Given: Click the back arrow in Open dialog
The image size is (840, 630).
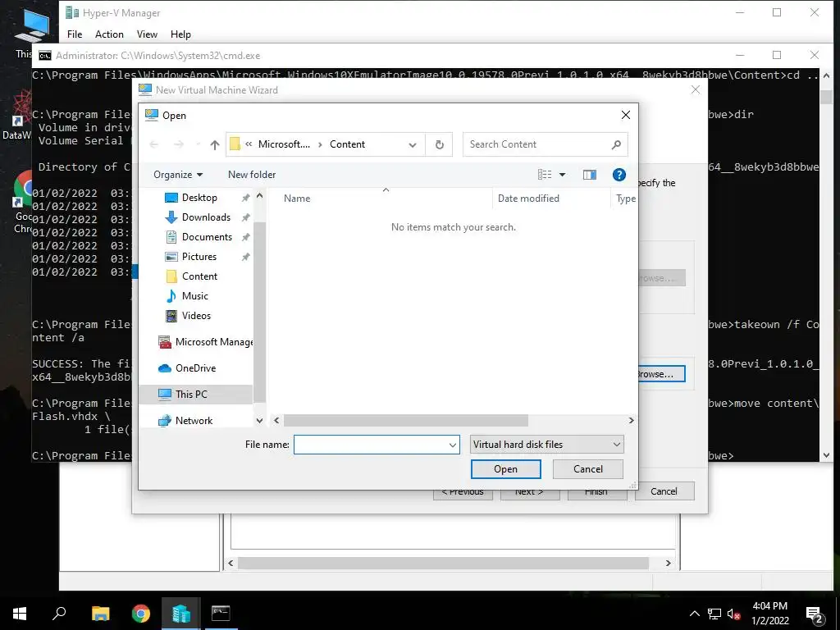Looking at the screenshot, I should (x=154, y=144).
